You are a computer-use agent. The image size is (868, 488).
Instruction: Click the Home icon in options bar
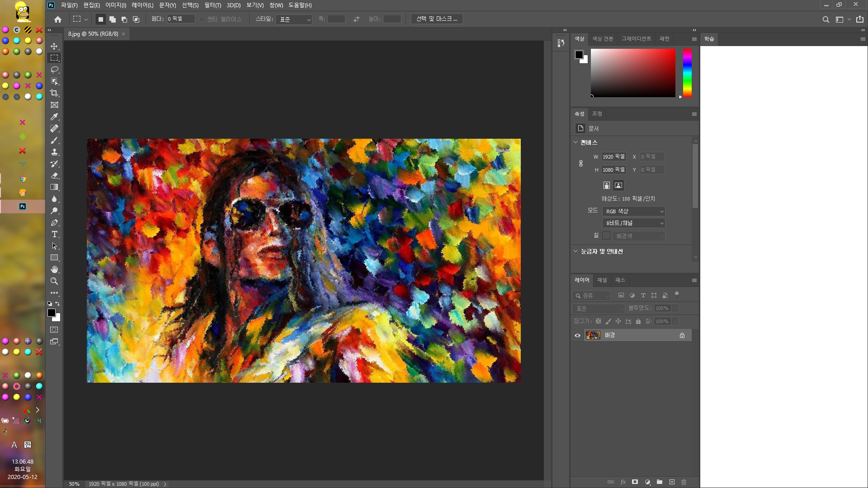coord(58,19)
